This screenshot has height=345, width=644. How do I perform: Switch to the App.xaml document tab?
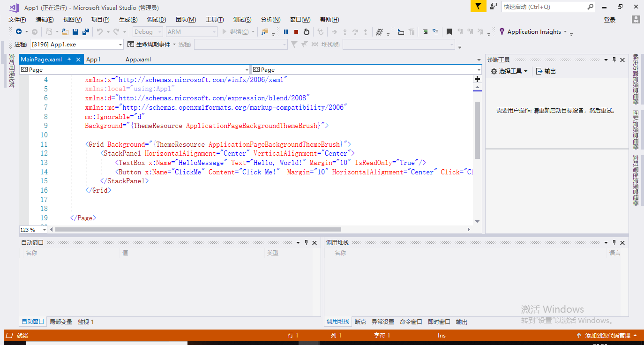click(x=138, y=60)
